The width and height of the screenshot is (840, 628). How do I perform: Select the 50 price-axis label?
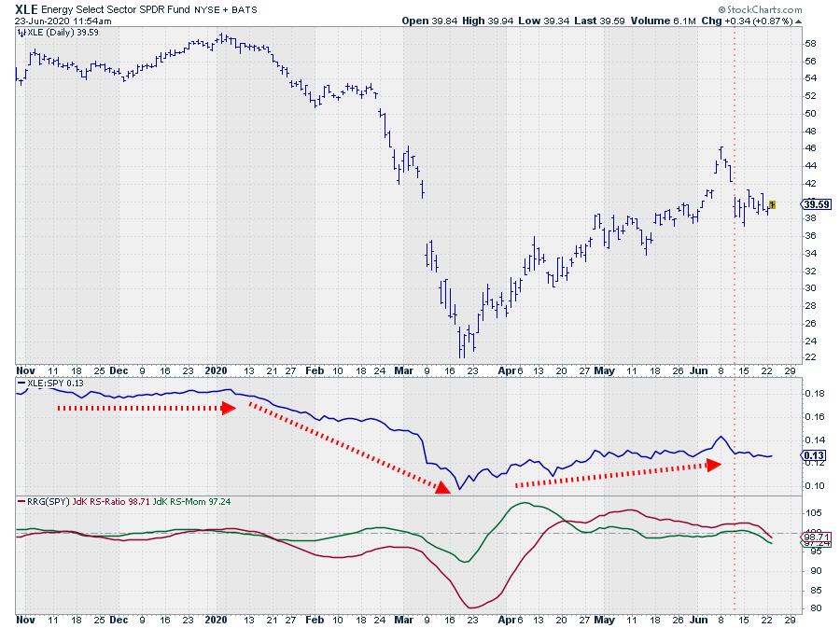tap(810, 114)
